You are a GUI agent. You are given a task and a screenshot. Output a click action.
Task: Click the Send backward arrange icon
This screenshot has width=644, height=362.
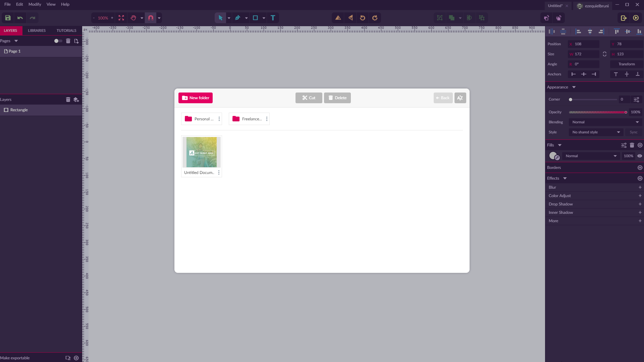[559, 18]
